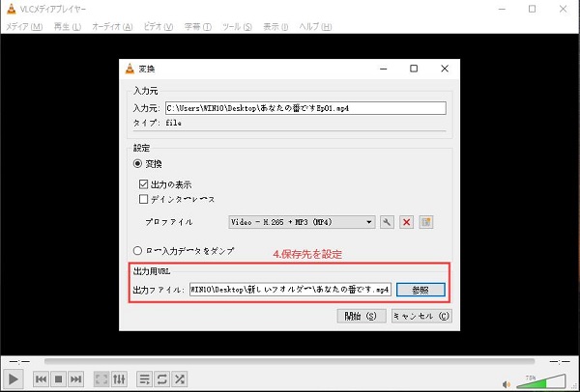Delete selected profile red X icon

point(407,222)
